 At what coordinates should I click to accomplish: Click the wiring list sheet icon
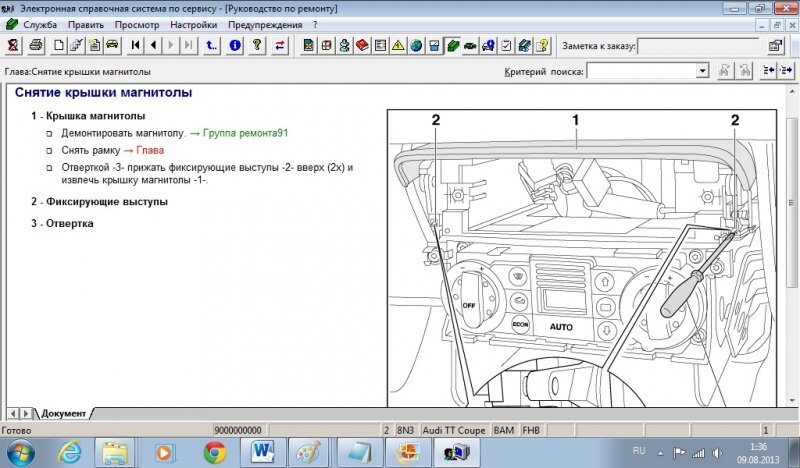coord(380,45)
